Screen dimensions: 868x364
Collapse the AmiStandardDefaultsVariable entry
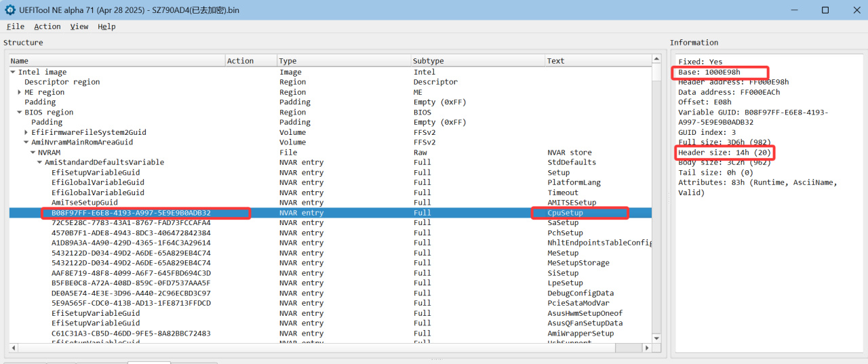(x=40, y=163)
